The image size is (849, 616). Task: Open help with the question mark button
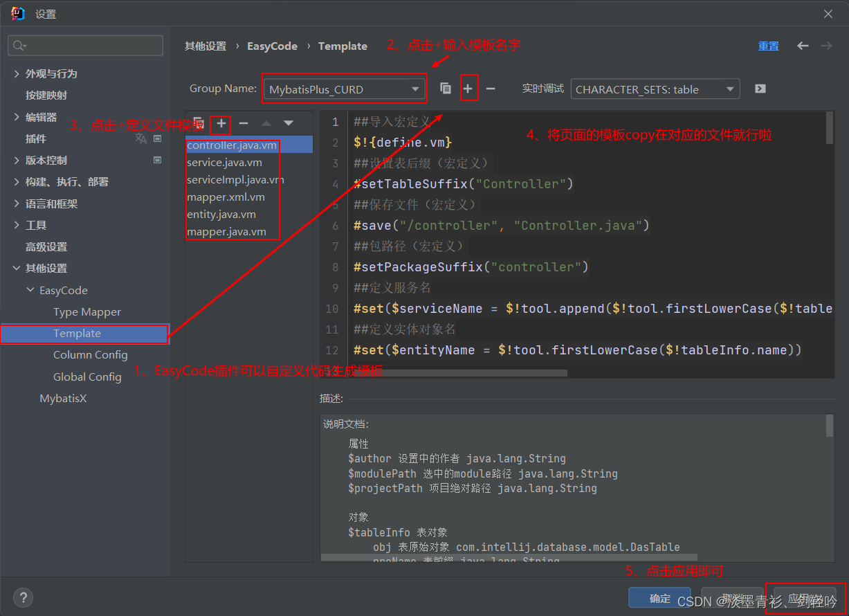(23, 597)
